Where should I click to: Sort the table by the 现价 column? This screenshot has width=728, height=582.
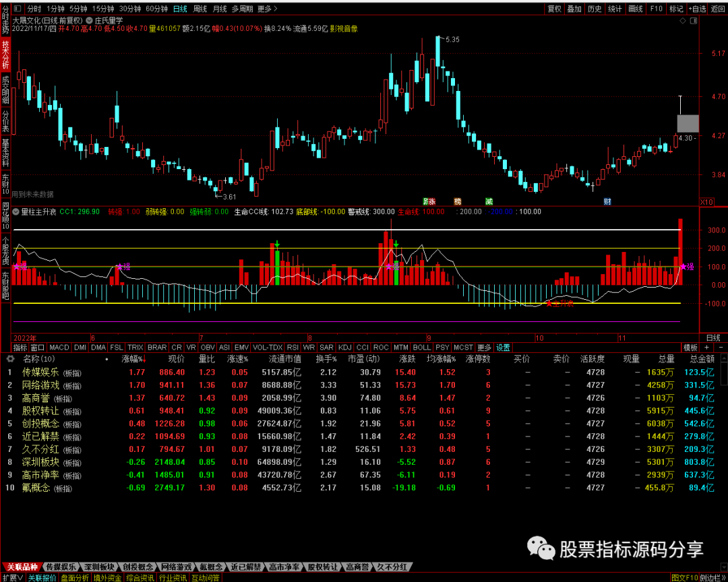coord(176,359)
